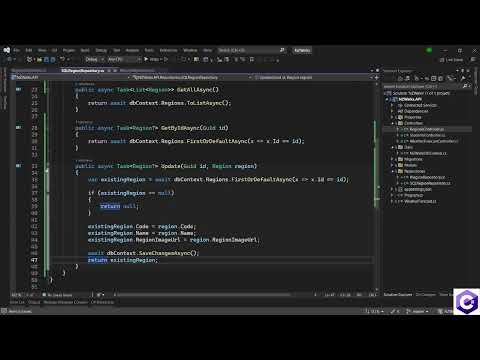Open the zoom percentage dropdown below editor
480x360 pixels.
click(23, 295)
